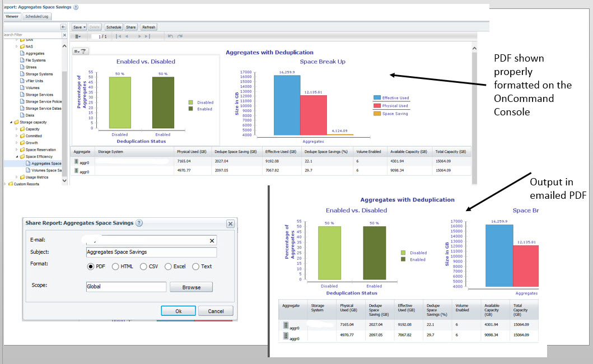
Task: Click aggr0 icon in the 7165.04 row
Action: [76, 162]
